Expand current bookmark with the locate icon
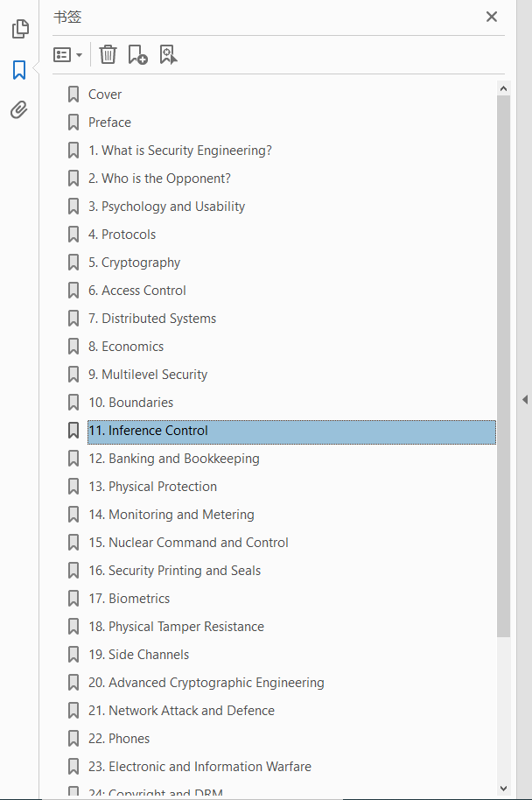The width and height of the screenshot is (532, 800). pyautogui.click(x=168, y=54)
